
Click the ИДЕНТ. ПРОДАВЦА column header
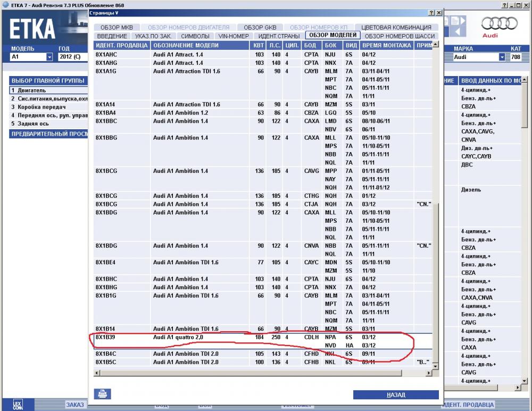point(121,45)
